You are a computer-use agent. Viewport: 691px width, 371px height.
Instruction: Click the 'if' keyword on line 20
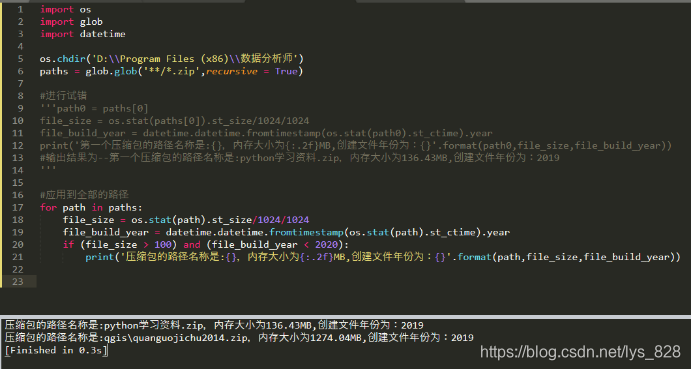click(x=68, y=244)
